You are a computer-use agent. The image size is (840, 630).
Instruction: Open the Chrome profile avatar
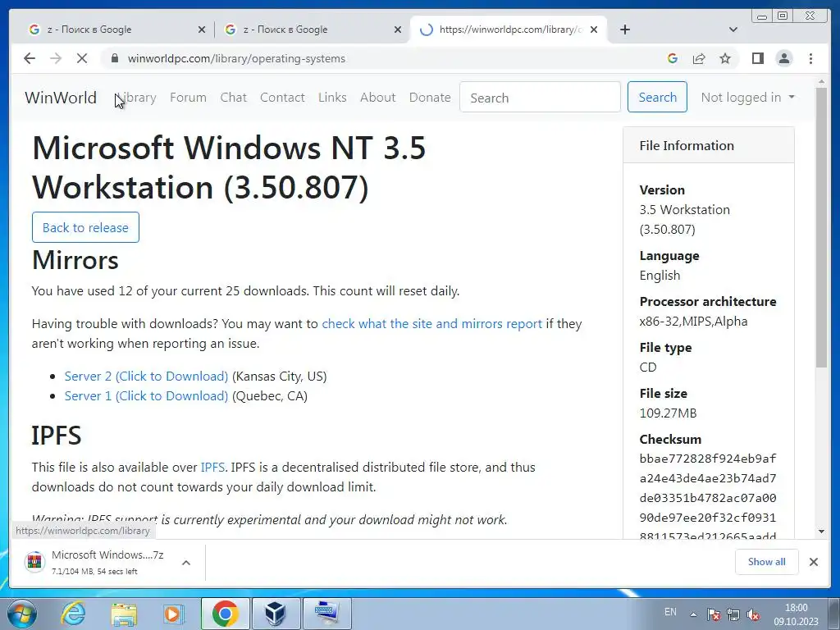click(x=783, y=58)
